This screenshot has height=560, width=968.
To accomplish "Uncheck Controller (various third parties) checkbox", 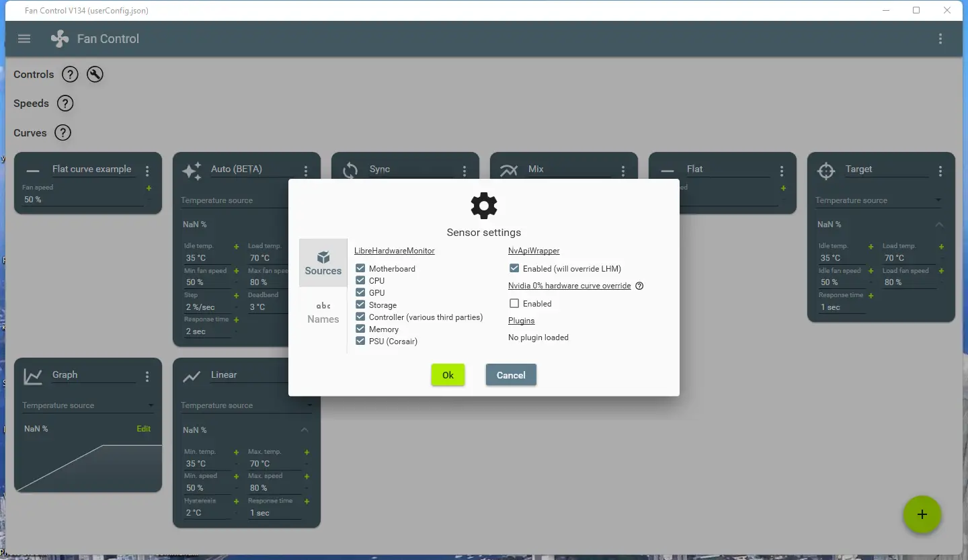I will (360, 317).
